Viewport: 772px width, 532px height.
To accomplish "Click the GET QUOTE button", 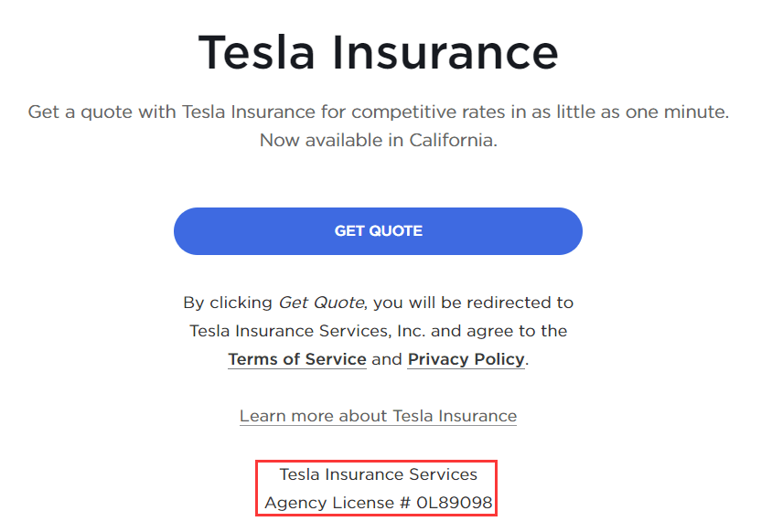I will (378, 231).
